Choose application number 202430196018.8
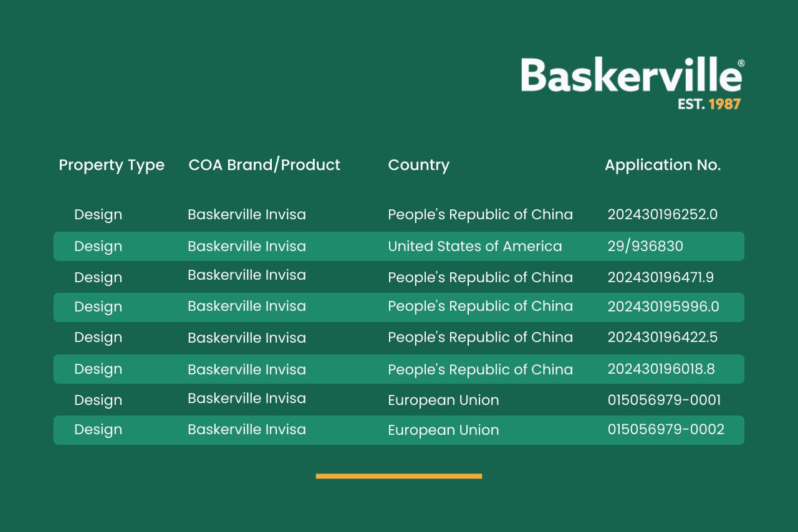 pyautogui.click(x=661, y=369)
